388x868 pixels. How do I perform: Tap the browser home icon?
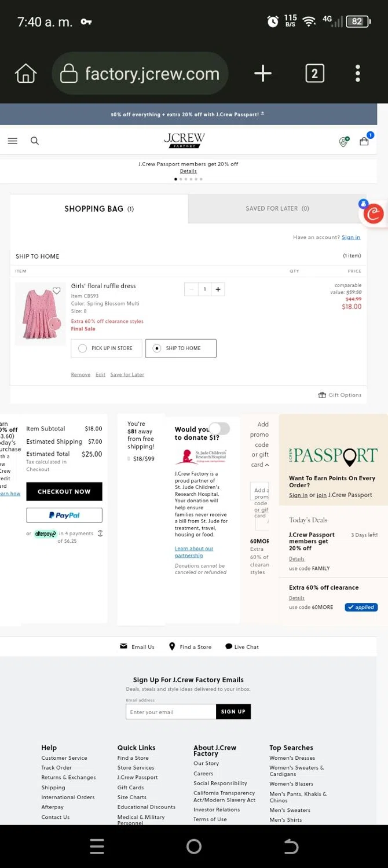[25, 73]
